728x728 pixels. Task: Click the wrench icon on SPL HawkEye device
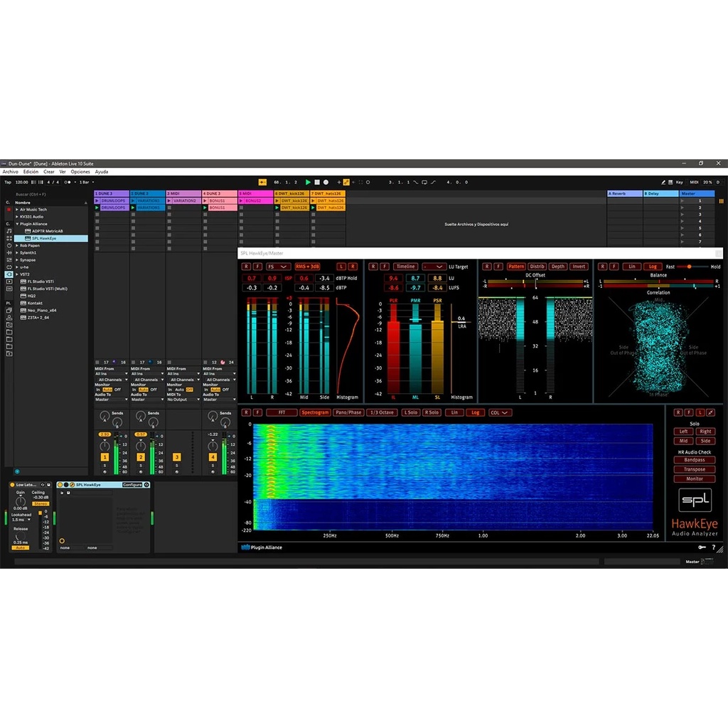tap(73, 485)
